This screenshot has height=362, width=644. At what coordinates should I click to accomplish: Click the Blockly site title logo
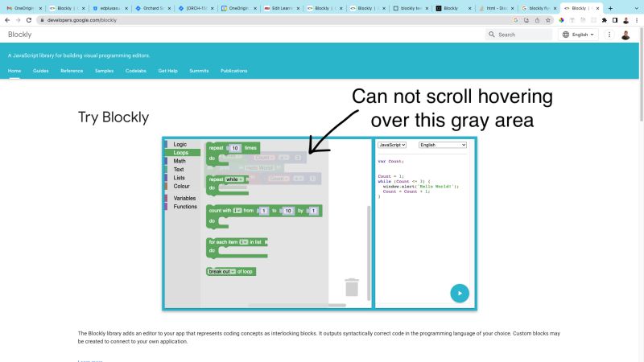pyautogui.click(x=19, y=35)
